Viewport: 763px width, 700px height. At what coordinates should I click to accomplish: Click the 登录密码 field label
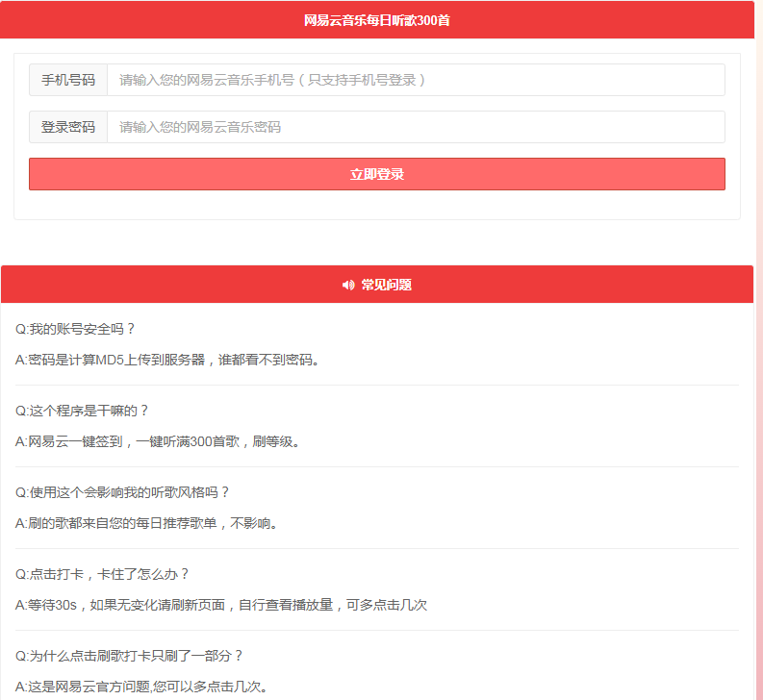[68, 127]
